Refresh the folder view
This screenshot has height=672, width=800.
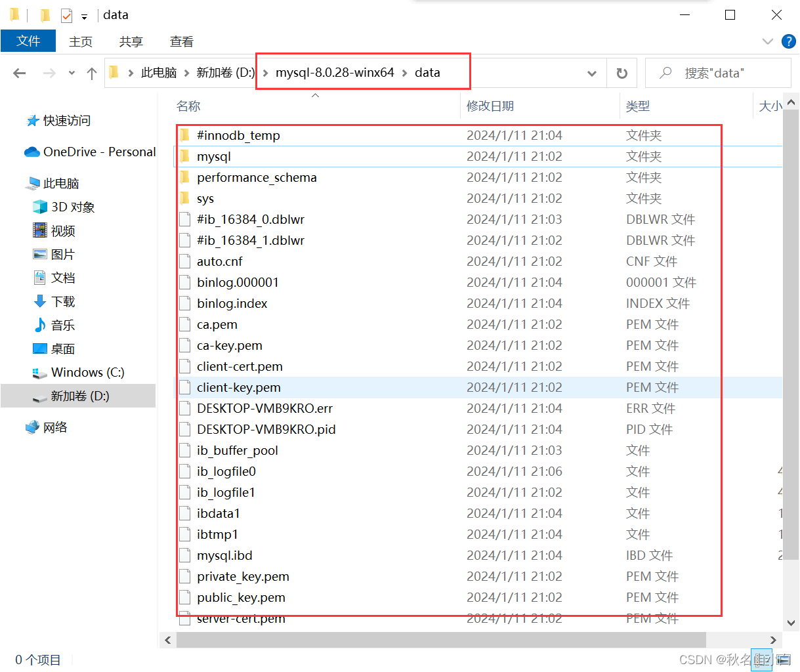click(x=621, y=73)
